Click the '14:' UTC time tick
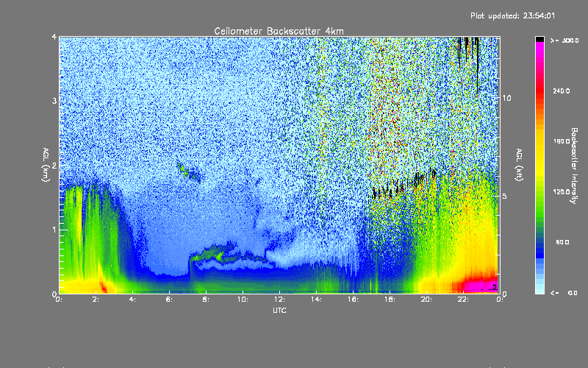Viewport: 588px width, 368px height. coord(316,300)
